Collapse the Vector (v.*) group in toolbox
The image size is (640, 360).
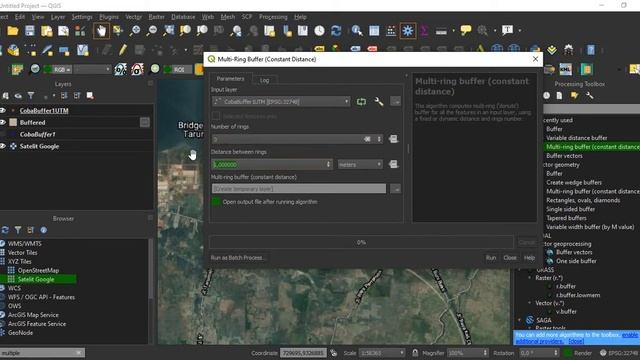click(530, 303)
